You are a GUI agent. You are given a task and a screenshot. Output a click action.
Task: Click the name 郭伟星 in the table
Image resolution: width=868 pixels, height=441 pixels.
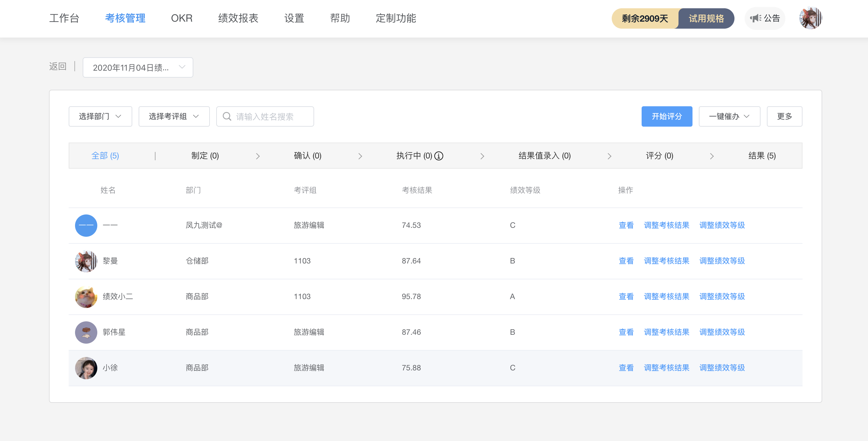click(114, 332)
